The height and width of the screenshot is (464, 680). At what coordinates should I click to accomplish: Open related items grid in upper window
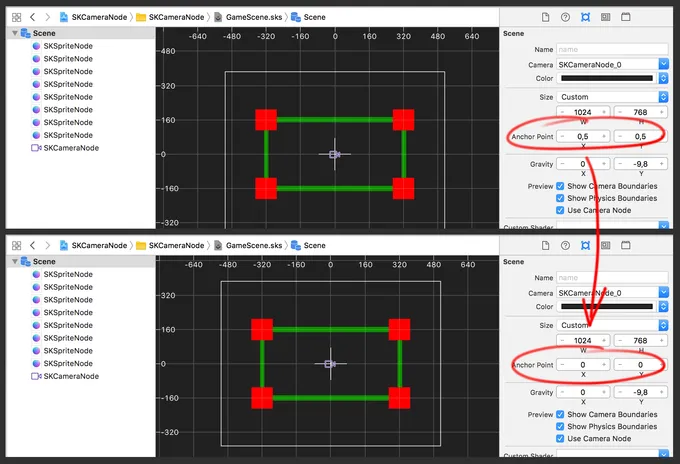click(x=16, y=17)
